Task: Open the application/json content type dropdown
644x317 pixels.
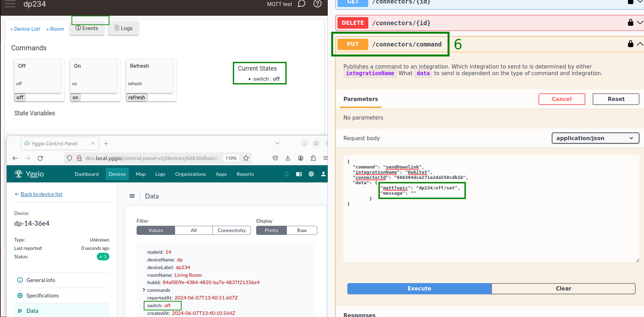Action: [595, 138]
